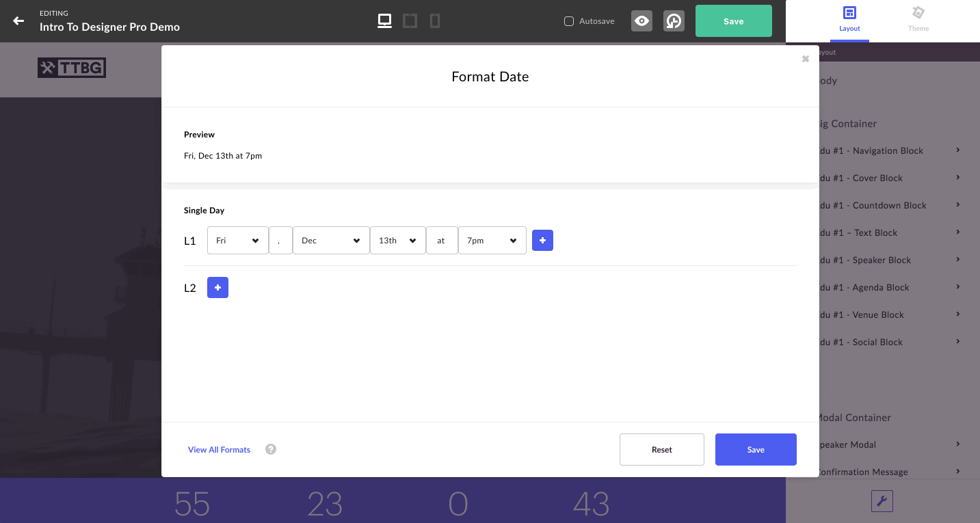
Task: Click the eye preview icon
Action: pos(641,21)
